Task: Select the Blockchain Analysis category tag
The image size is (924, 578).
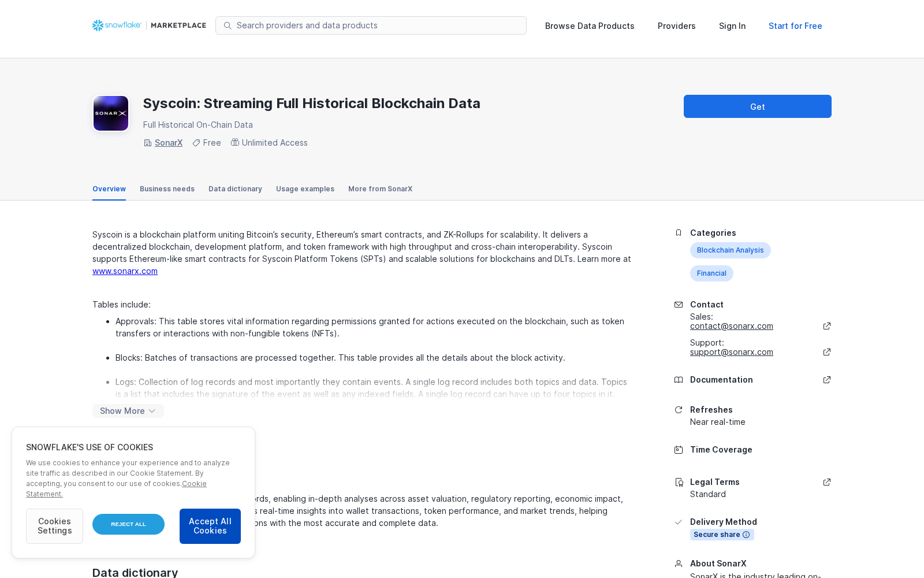Action: (x=730, y=250)
